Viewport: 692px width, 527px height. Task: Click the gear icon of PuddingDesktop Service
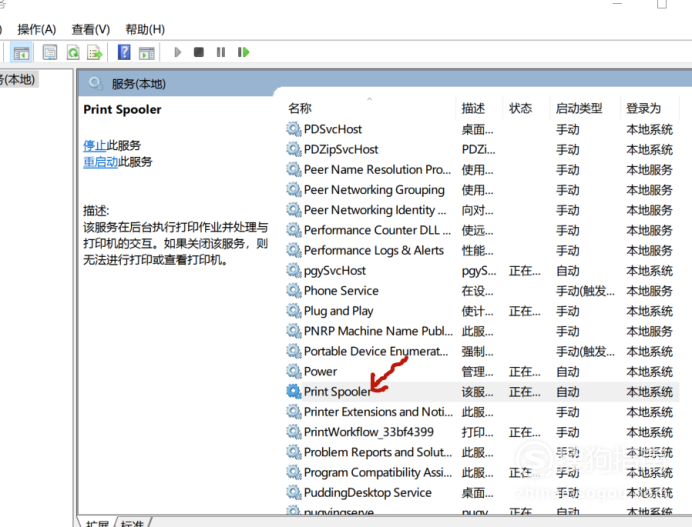coord(293,492)
